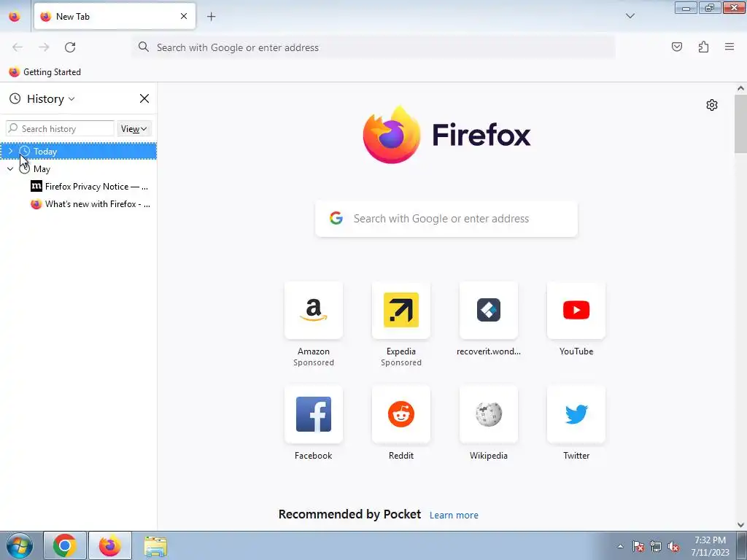The width and height of the screenshot is (747, 560).
Task: Open the Firefox application menu
Action: 729,47
